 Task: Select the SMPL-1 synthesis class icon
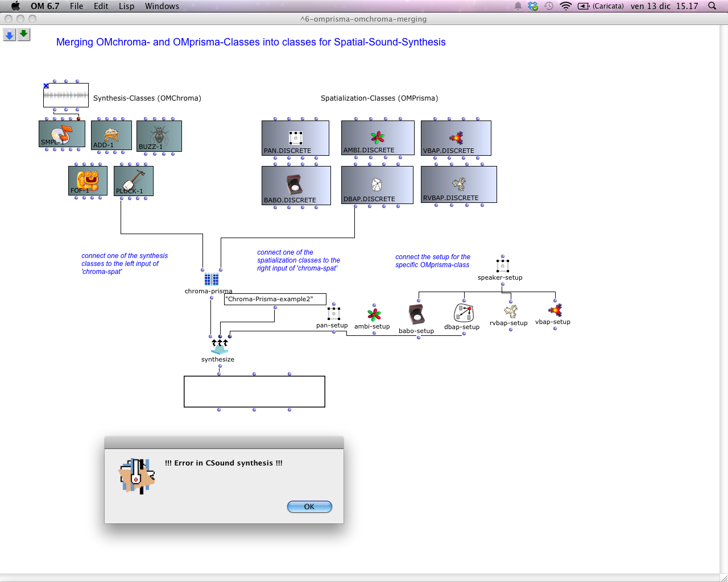[62, 134]
